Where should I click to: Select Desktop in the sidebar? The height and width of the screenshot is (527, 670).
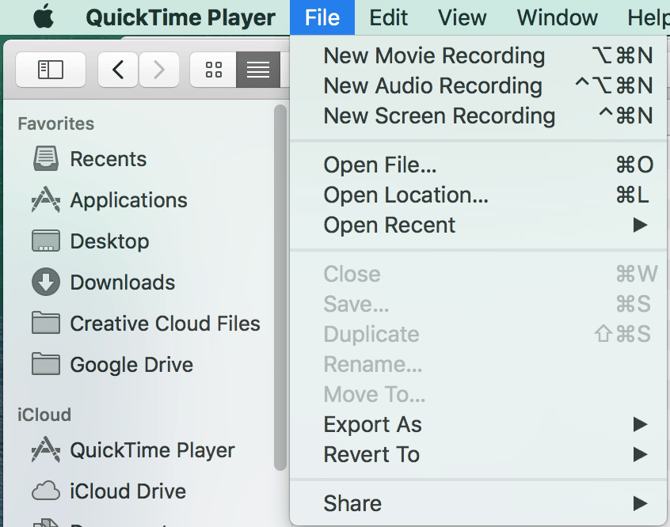pos(109,241)
